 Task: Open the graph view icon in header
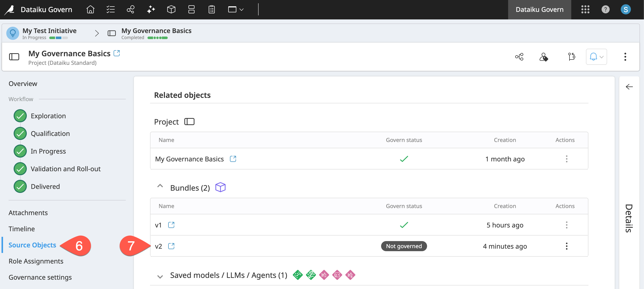point(519,57)
